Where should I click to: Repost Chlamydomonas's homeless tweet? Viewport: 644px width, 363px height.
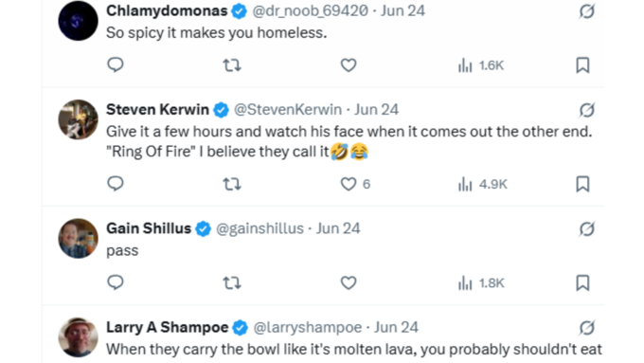tap(232, 65)
